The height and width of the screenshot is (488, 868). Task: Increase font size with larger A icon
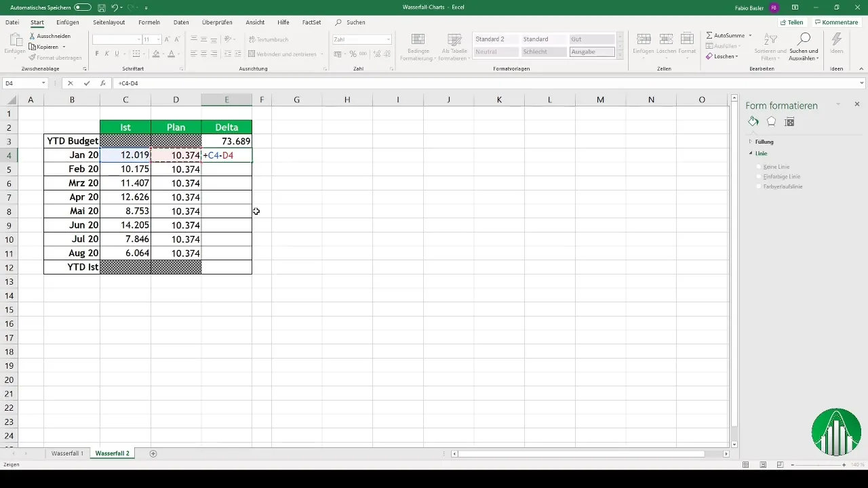[167, 39]
